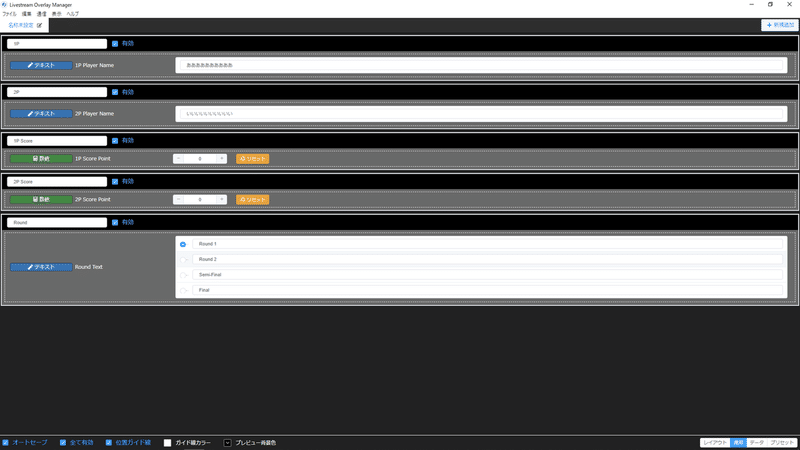Click the Round 2 option text field

pyautogui.click(x=487, y=260)
